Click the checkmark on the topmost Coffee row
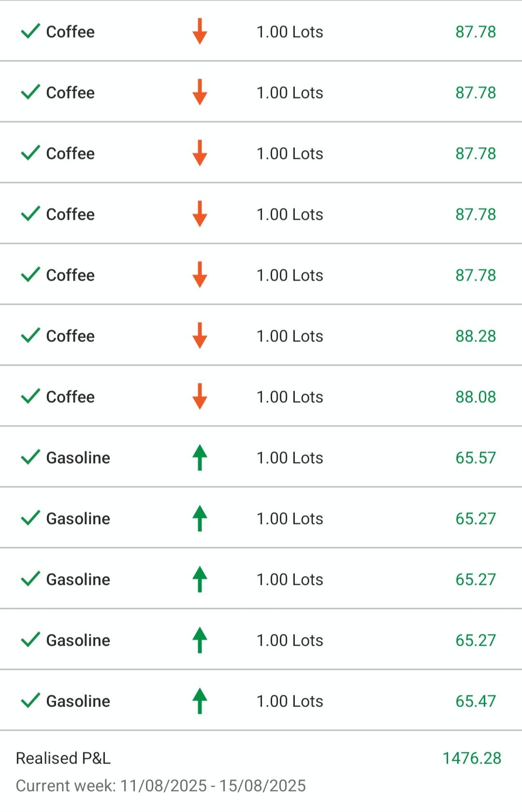The height and width of the screenshot is (812, 522). pyautogui.click(x=30, y=31)
